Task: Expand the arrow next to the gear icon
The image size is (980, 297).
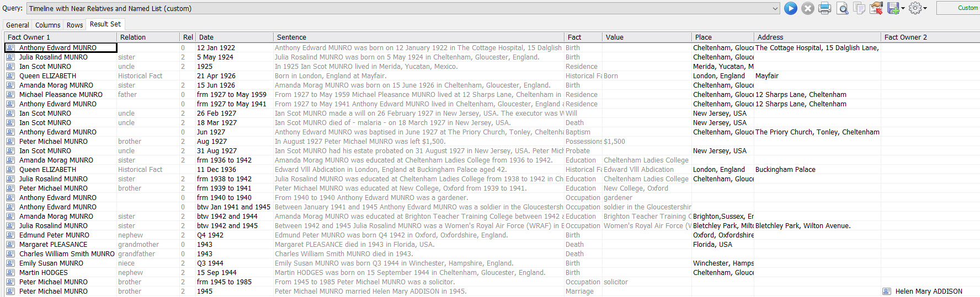Action: click(925, 8)
